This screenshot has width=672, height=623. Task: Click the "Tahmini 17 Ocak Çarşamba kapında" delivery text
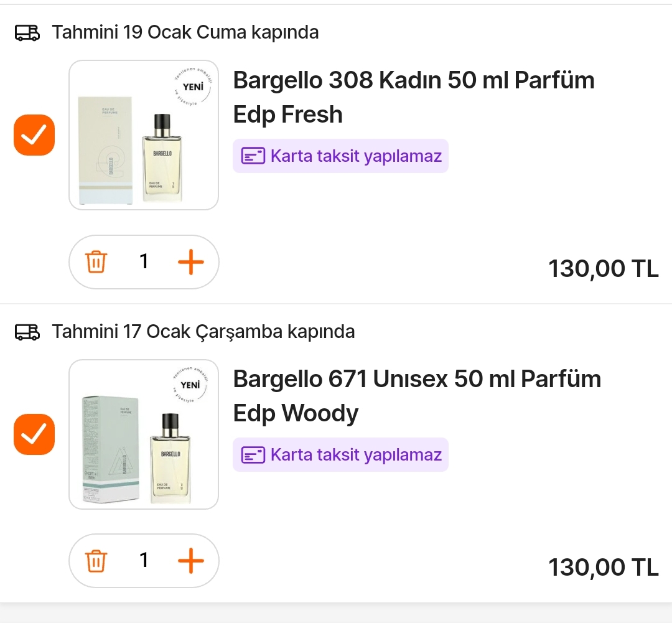pos(203,332)
